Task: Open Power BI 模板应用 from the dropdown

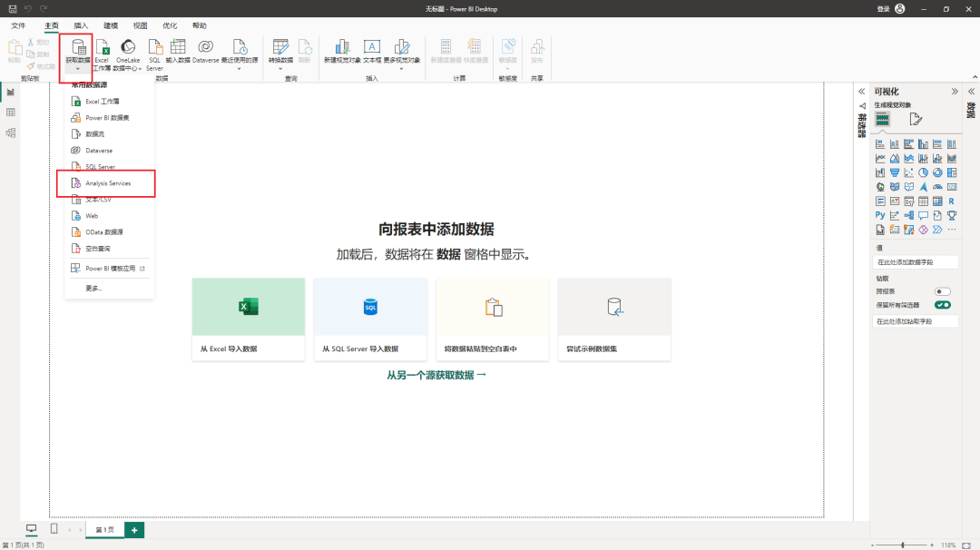Action: click(x=110, y=268)
